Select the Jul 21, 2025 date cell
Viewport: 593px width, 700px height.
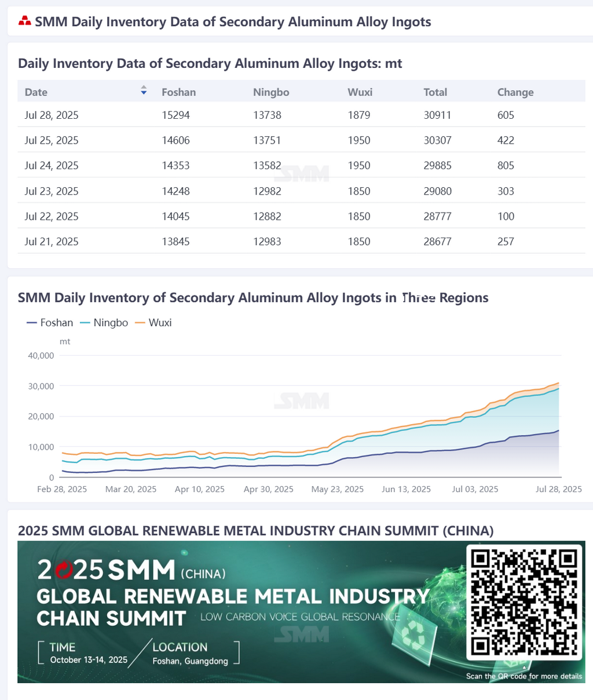tap(52, 242)
